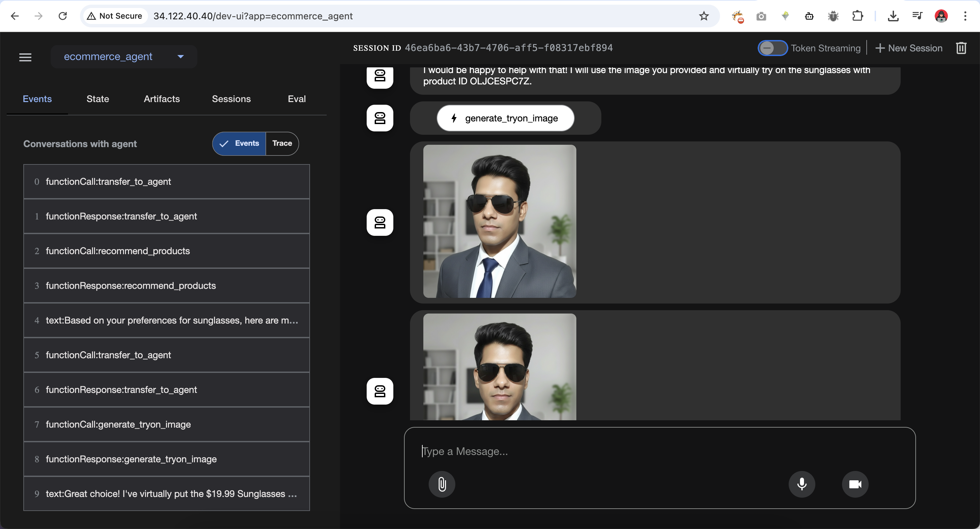
Task: Delete session using the trash icon
Action: click(x=961, y=48)
